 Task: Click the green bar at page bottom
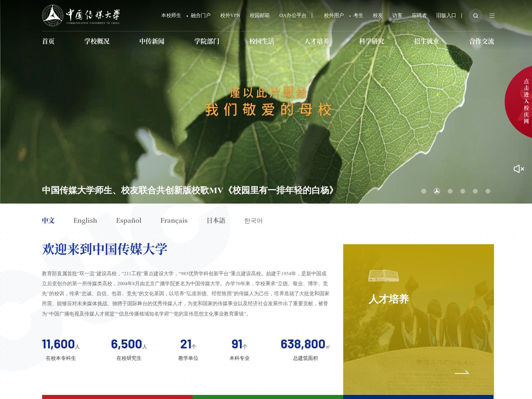[268, 397]
